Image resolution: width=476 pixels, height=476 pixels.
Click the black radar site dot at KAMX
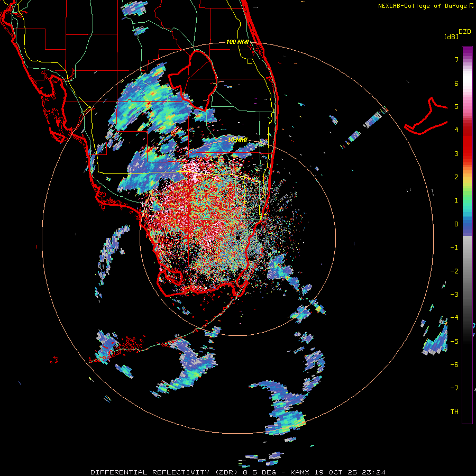tap(239, 237)
